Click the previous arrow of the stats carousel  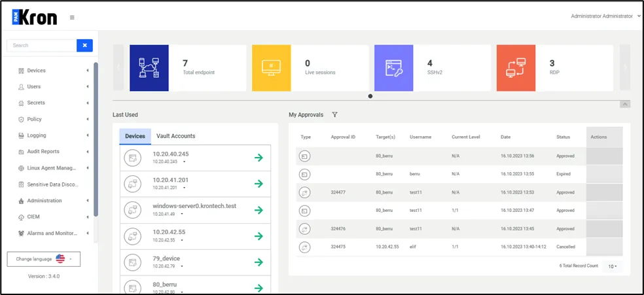coord(118,67)
